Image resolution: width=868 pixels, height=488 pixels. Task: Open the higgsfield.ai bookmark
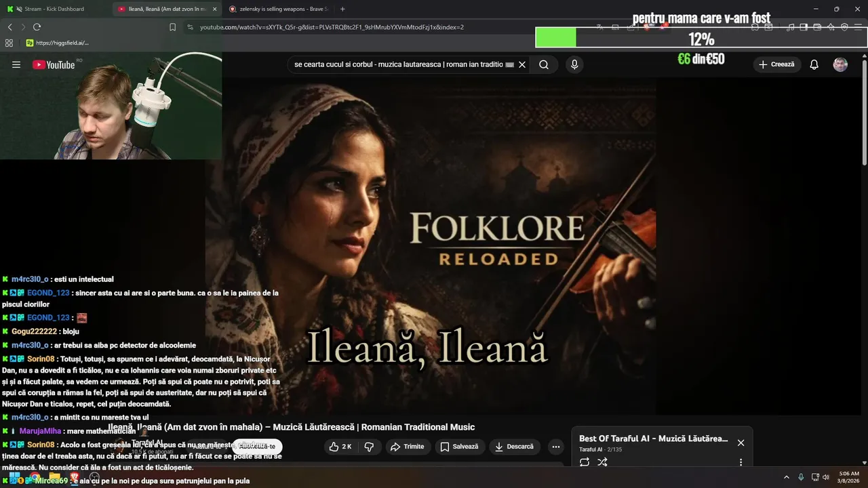(x=58, y=43)
